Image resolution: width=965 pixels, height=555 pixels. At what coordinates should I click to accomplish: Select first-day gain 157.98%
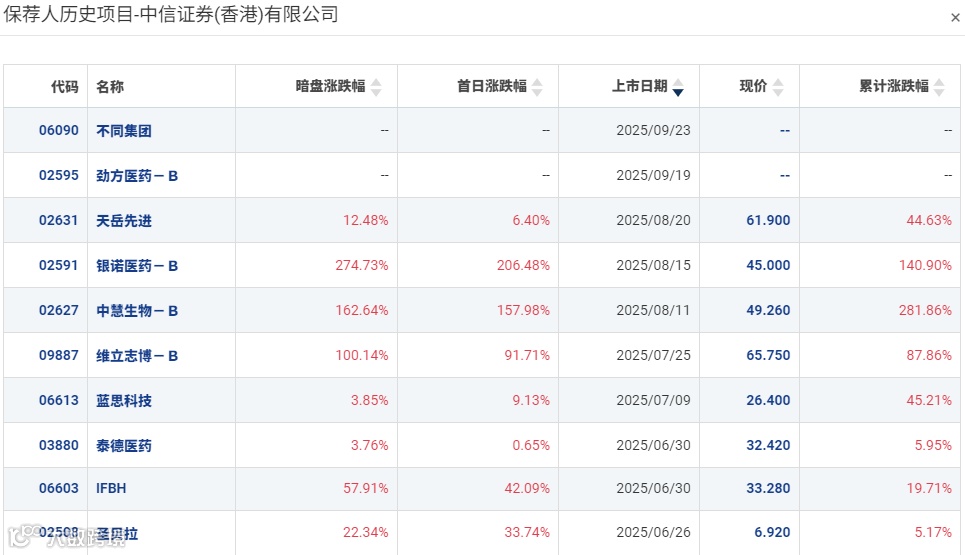[523, 310]
